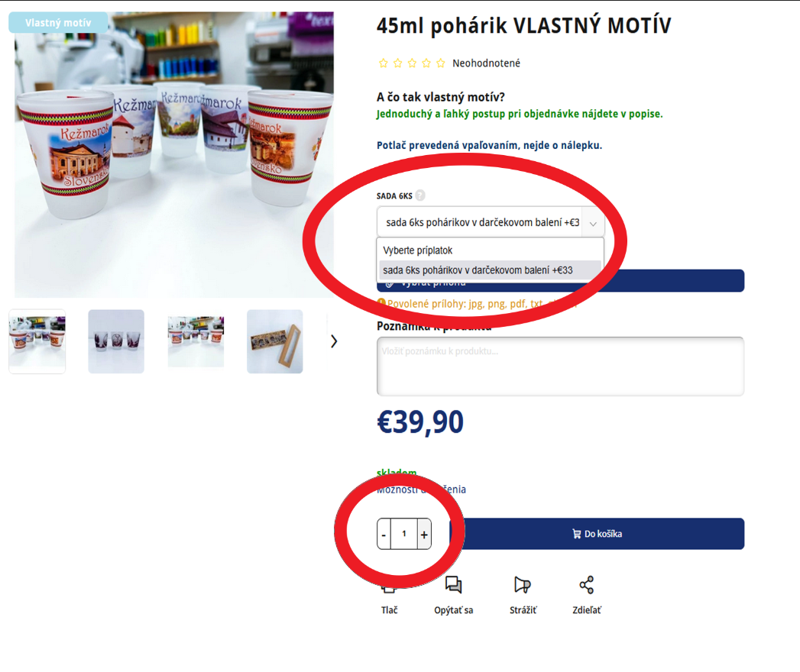Click the next arrow in thumbnail gallery
This screenshot has width=800, height=672.
click(334, 341)
